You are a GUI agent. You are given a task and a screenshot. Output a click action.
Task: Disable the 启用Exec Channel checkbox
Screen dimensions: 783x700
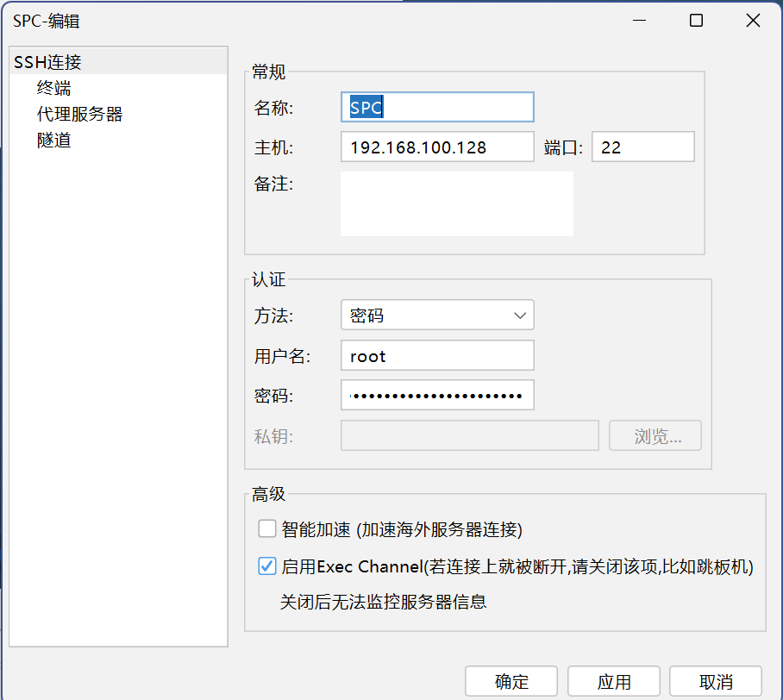point(267,566)
